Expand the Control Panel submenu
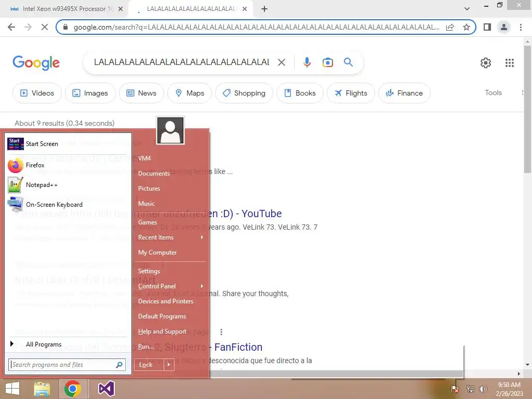 pos(170,286)
